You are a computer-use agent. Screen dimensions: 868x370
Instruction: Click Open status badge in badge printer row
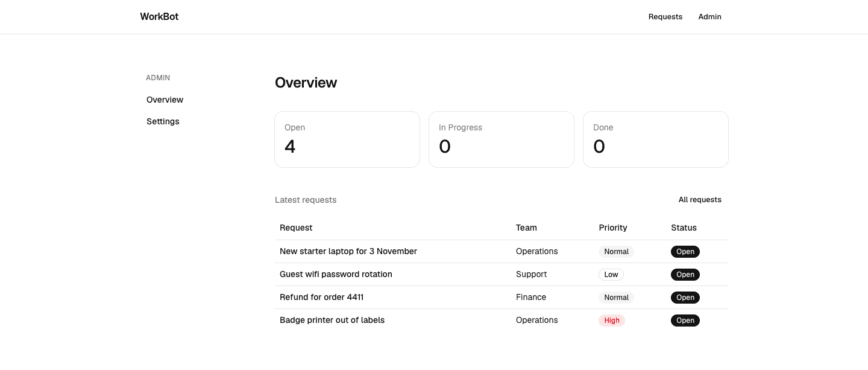[685, 321]
